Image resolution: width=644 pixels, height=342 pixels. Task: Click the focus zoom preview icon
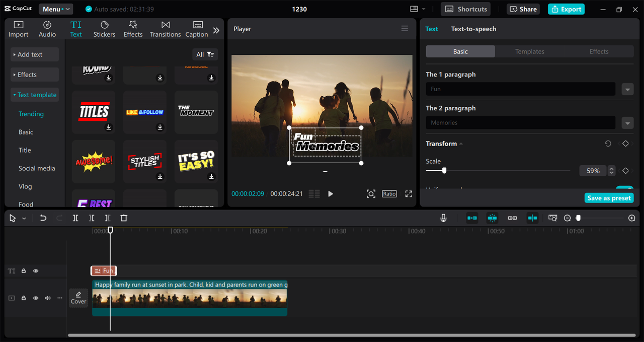[371, 194]
